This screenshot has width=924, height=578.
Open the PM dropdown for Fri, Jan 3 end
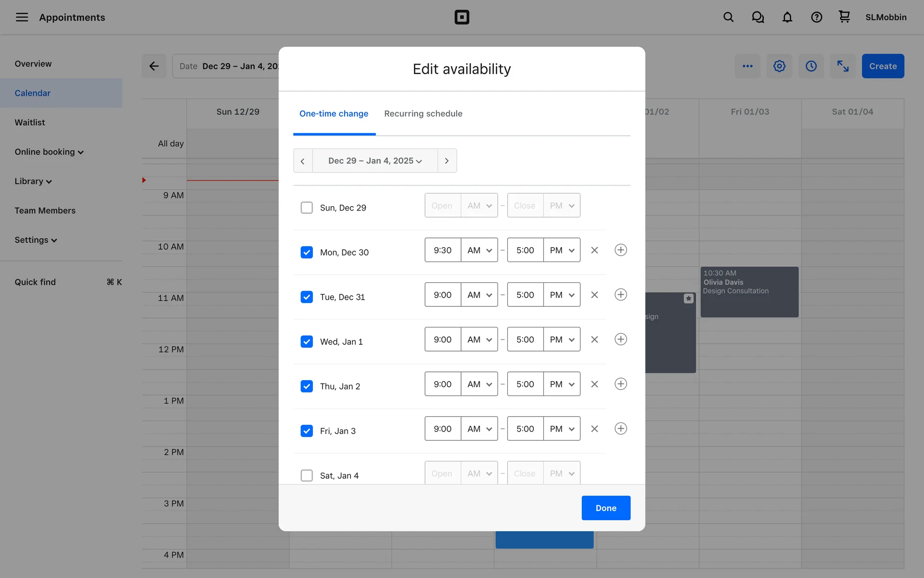tap(562, 429)
